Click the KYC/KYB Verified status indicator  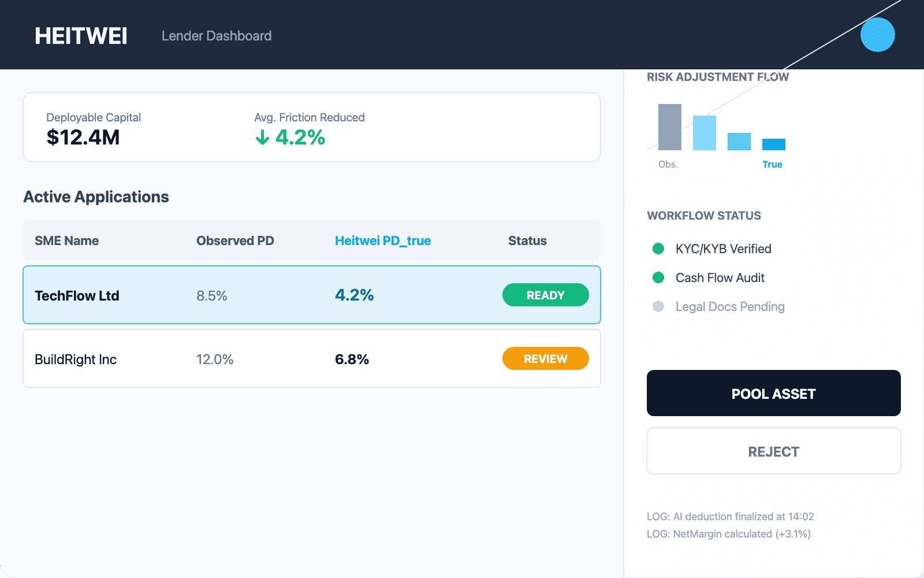658,249
